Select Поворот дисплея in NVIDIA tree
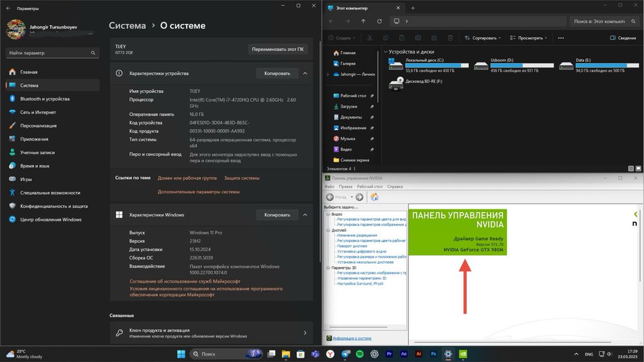Viewport: 644px width, 362px height. point(352,246)
